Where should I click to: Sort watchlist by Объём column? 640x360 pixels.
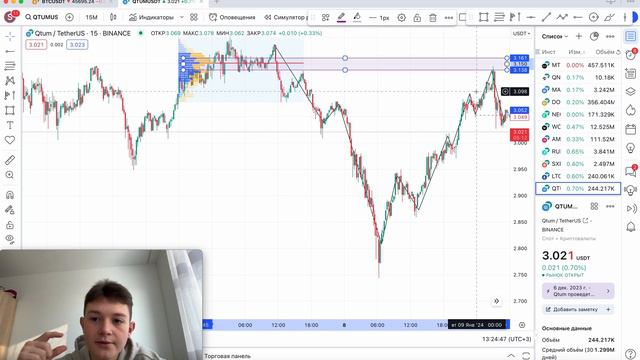point(604,52)
